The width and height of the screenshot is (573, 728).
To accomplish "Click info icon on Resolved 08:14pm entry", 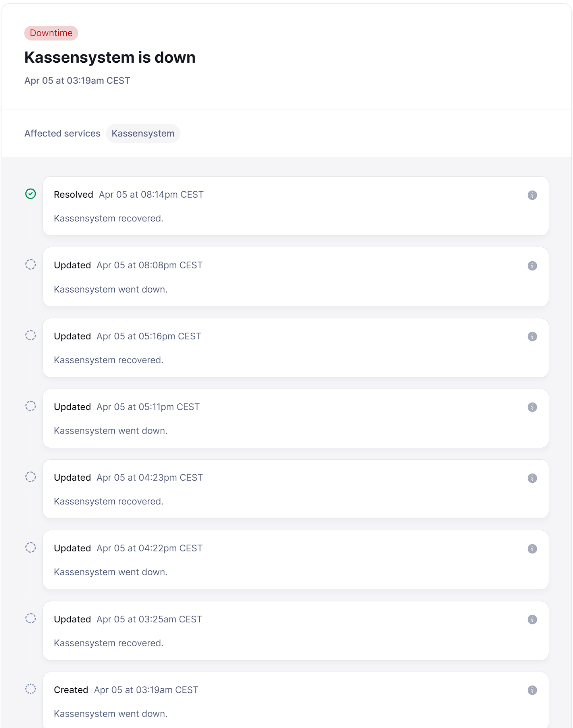I will pos(532,195).
